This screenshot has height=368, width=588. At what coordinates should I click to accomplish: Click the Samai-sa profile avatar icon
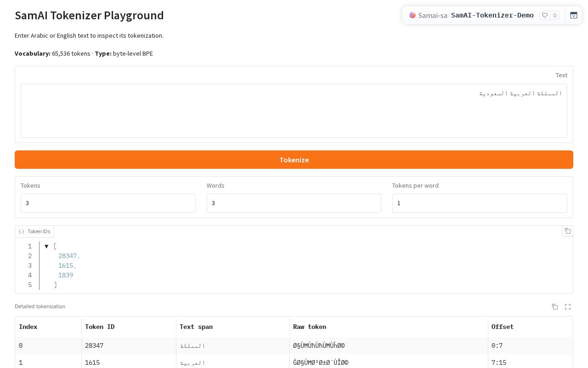click(x=413, y=15)
